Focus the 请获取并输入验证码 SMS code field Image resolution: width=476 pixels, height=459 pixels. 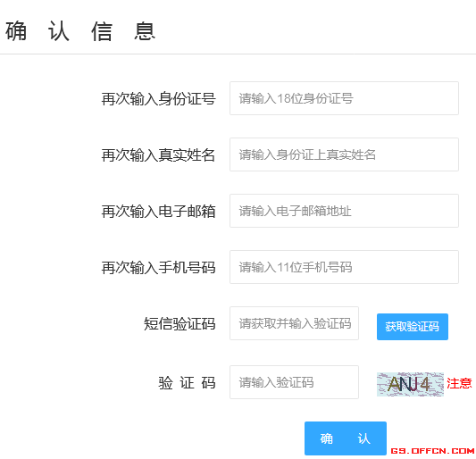pos(294,323)
